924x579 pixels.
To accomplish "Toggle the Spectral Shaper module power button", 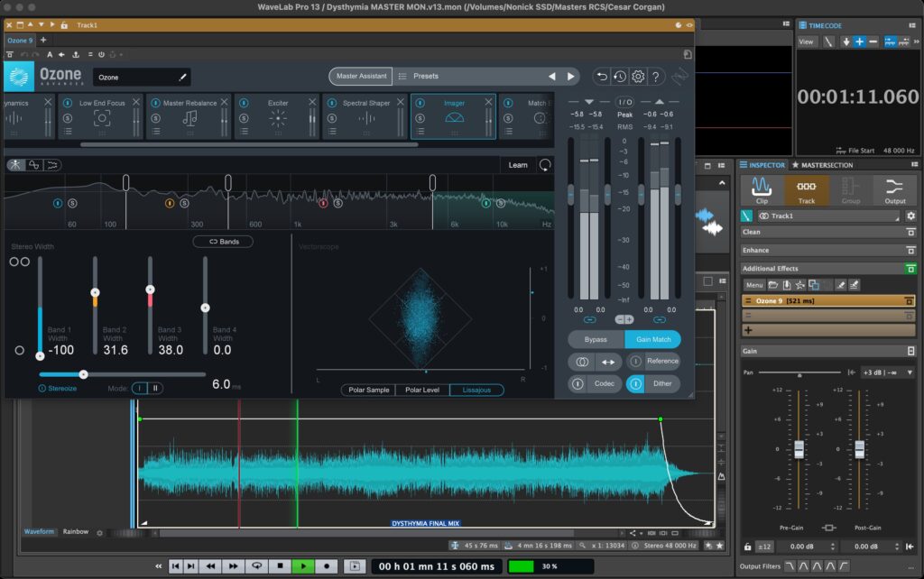I will (x=332, y=103).
